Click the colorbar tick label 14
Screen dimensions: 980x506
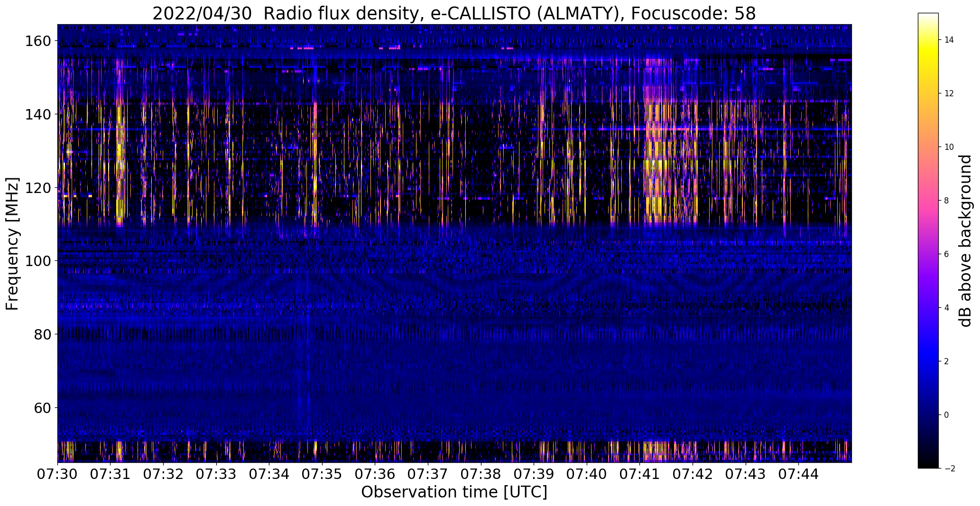click(949, 40)
